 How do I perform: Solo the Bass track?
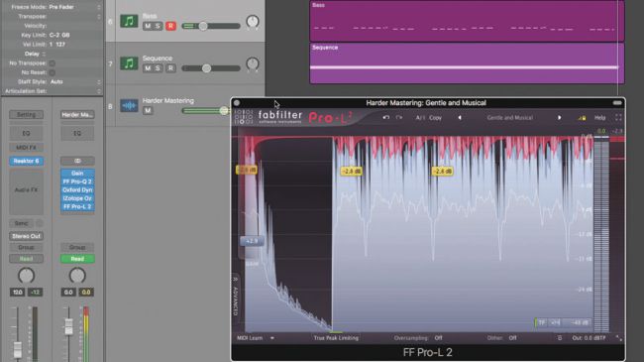tap(158, 26)
